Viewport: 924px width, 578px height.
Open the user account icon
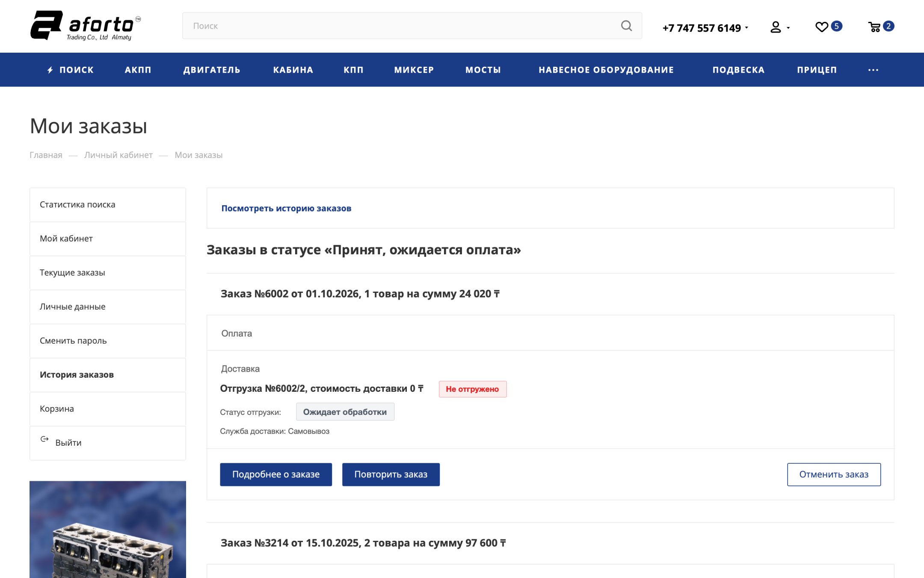[776, 27]
